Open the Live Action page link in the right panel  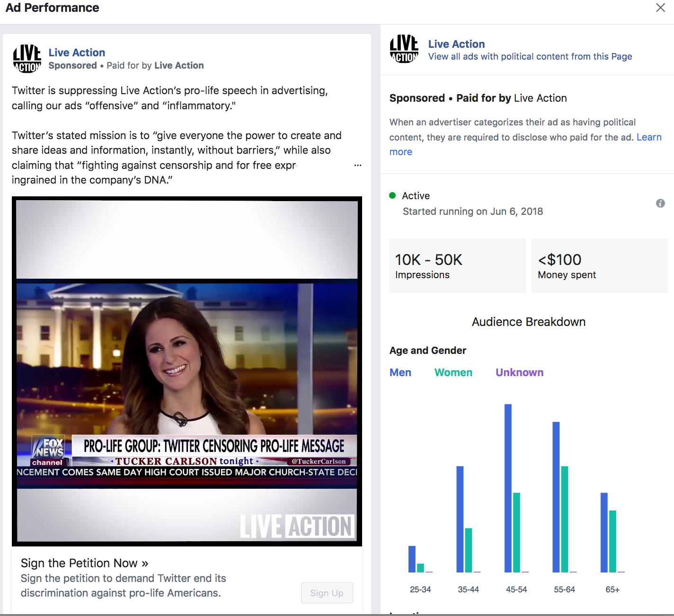click(456, 44)
